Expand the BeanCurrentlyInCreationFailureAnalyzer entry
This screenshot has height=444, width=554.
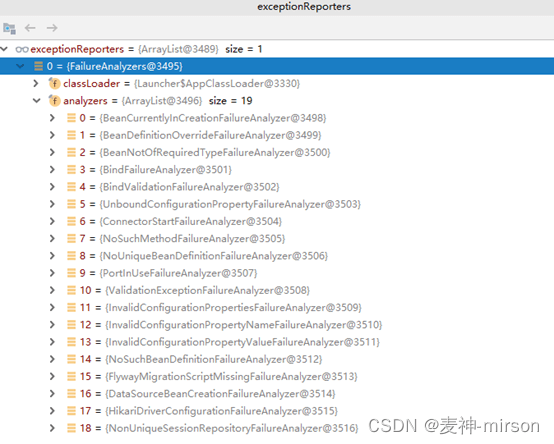point(52,118)
